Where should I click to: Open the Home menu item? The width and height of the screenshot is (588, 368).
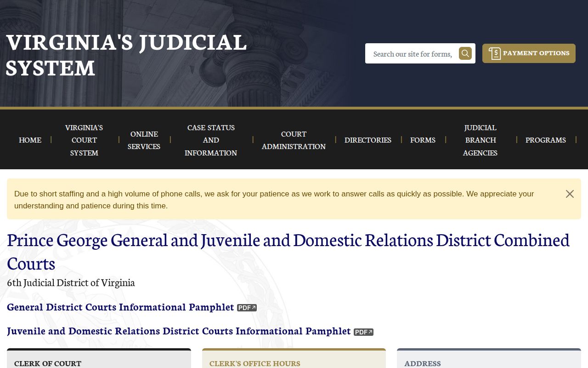point(30,140)
